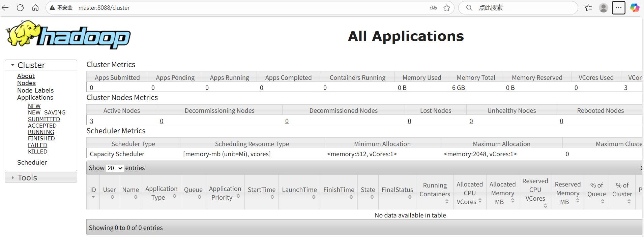Click the Active Nodes count 3
644x237 pixels.
[91, 121]
